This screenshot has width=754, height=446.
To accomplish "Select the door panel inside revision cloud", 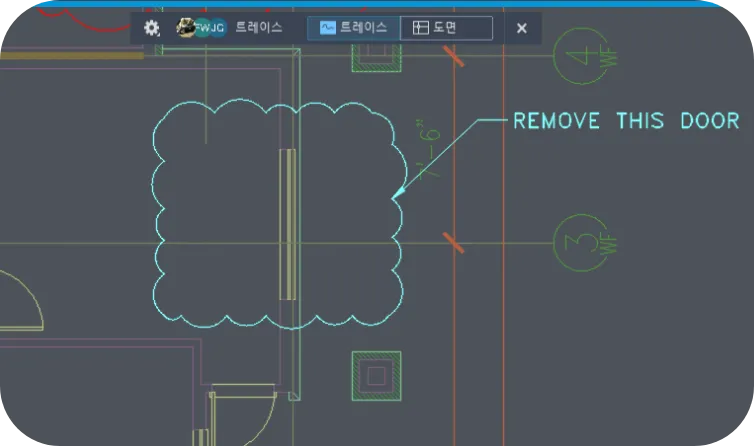I will (x=288, y=224).
